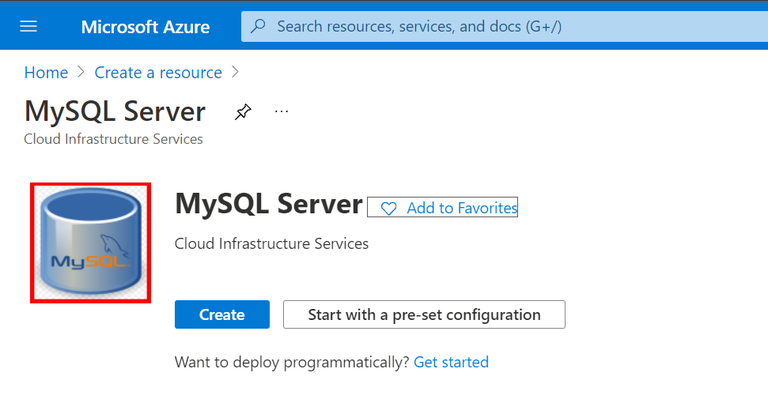Open the ellipsis more options menu
Image resolution: width=768 pixels, height=414 pixels.
click(282, 111)
